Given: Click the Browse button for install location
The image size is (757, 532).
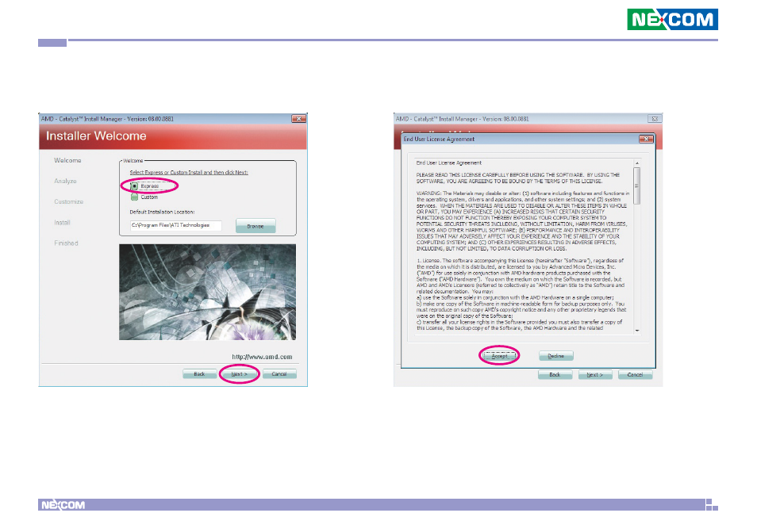Looking at the screenshot, I should (x=256, y=226).
